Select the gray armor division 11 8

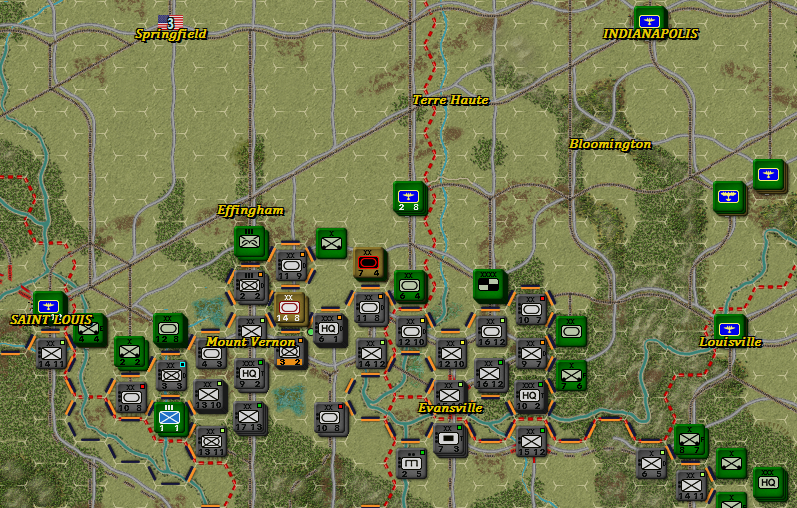point(369,308)
